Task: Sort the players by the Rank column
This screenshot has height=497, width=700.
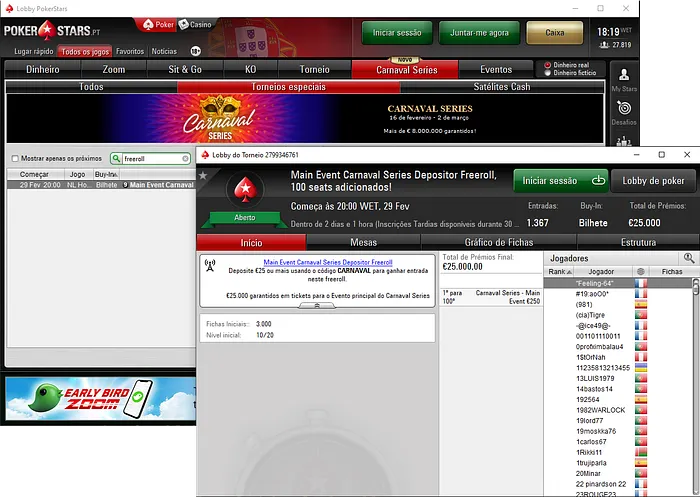Action: coord(559,271)
